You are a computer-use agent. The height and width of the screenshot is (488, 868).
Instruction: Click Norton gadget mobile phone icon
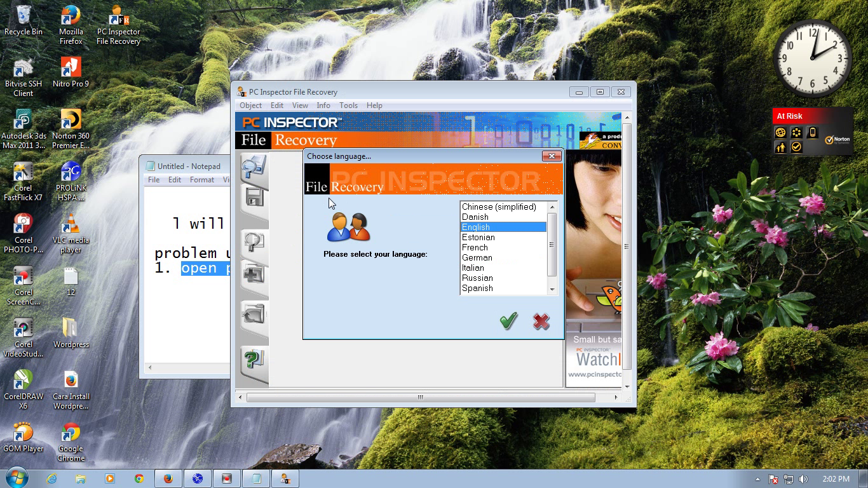[812, 133]
